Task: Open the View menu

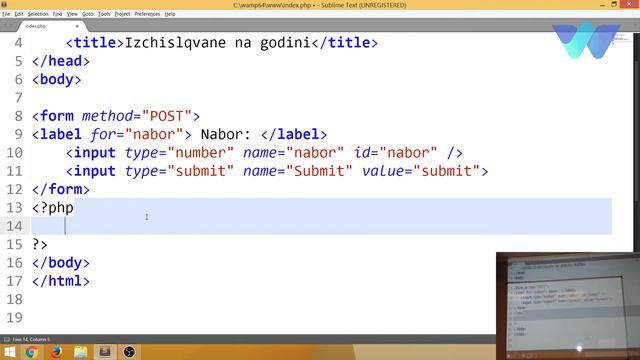Action: 72,14
